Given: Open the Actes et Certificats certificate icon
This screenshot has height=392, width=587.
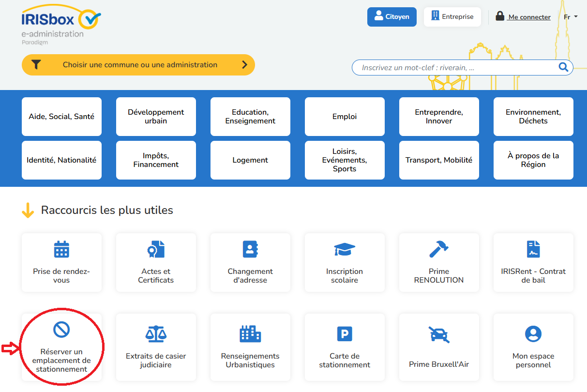Looking at the screenshot, I should [156, 249].
